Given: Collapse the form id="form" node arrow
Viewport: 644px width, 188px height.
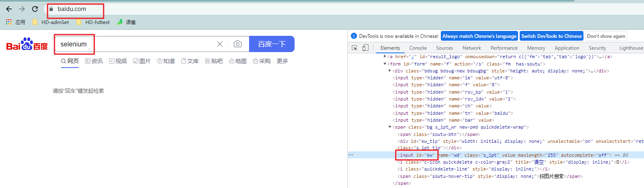Looking at the screenshot, I should pos(385,64).
